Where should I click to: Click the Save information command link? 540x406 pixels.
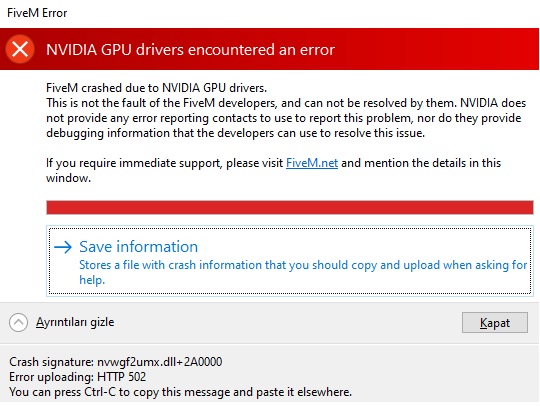[290, 261]
